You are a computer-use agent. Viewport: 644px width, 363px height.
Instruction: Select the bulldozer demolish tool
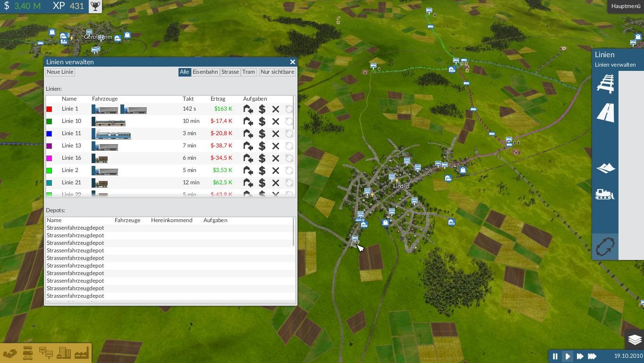tap(605, 194)
